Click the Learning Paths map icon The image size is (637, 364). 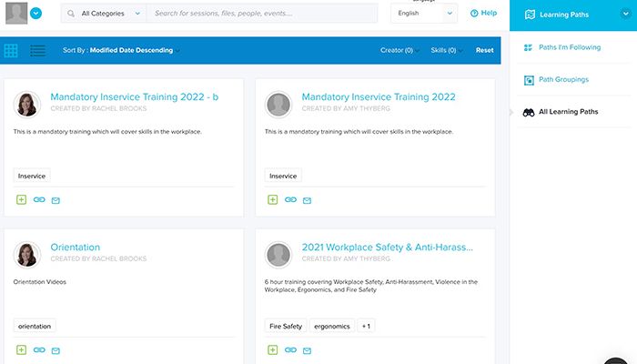tap(530, 15)
